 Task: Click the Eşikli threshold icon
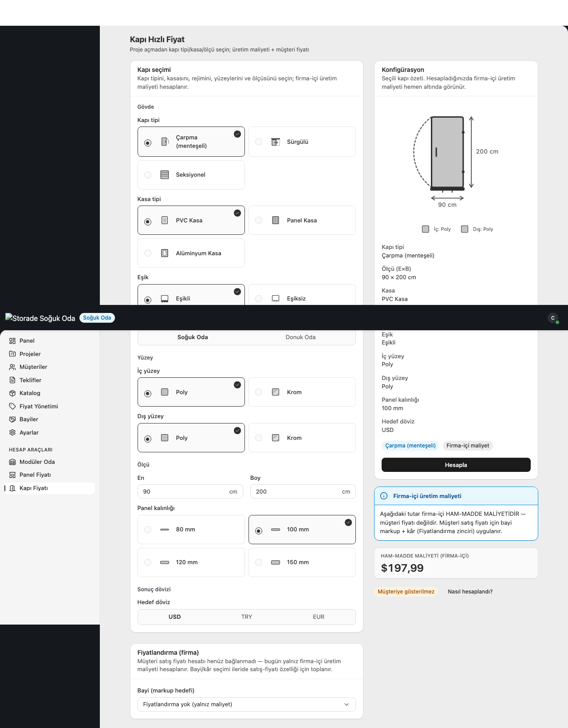coord(165,299)
